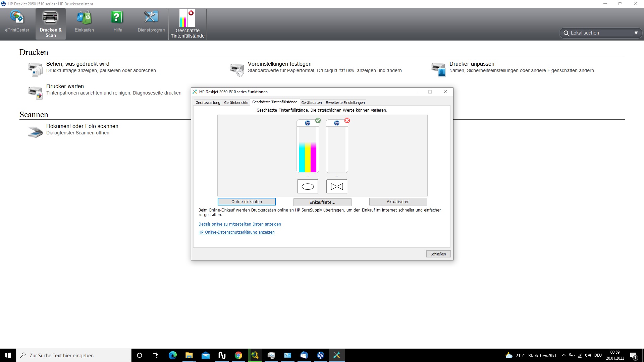Screen dimensions: 644x362
Task: Switch to the Gerätewartung tab
Action: click(x=208, y=103)
